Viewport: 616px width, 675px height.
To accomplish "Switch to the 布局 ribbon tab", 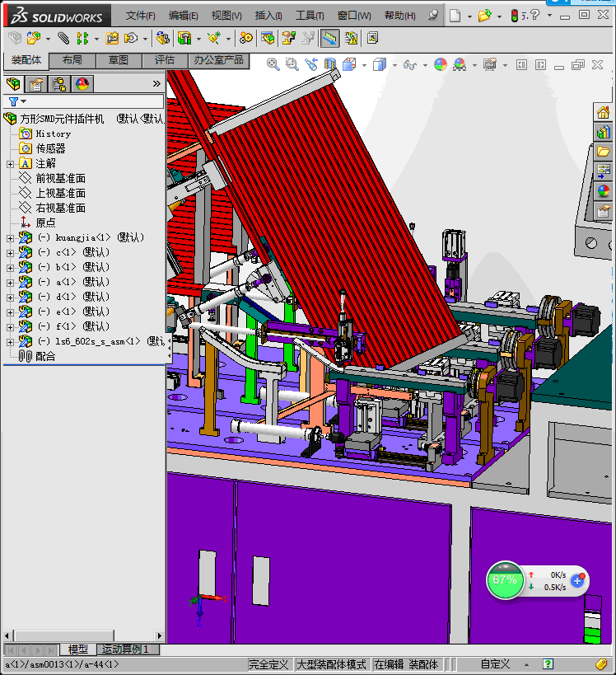I will (72, 60).
